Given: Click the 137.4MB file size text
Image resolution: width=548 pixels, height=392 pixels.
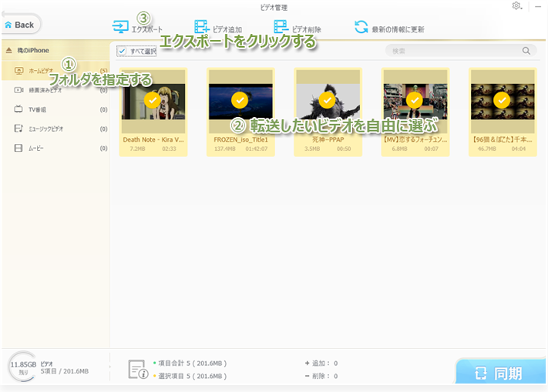Looking at the screenshot, I should (225, 149).
